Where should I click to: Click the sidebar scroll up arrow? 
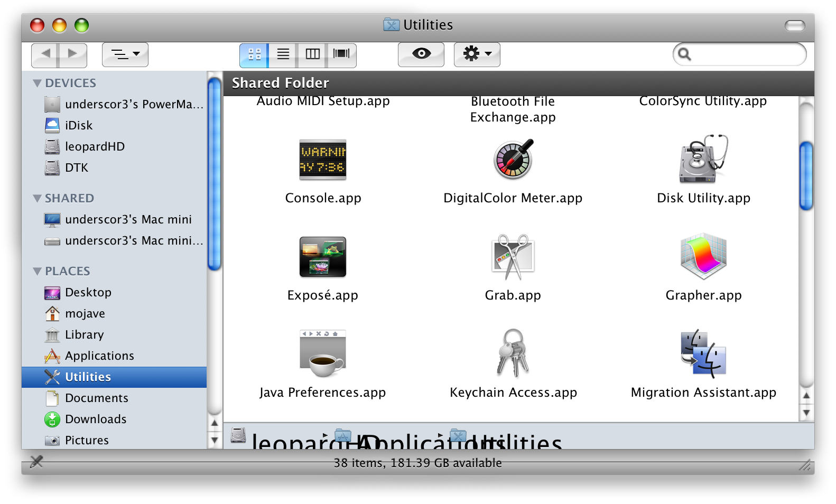[x=214, y=423]
